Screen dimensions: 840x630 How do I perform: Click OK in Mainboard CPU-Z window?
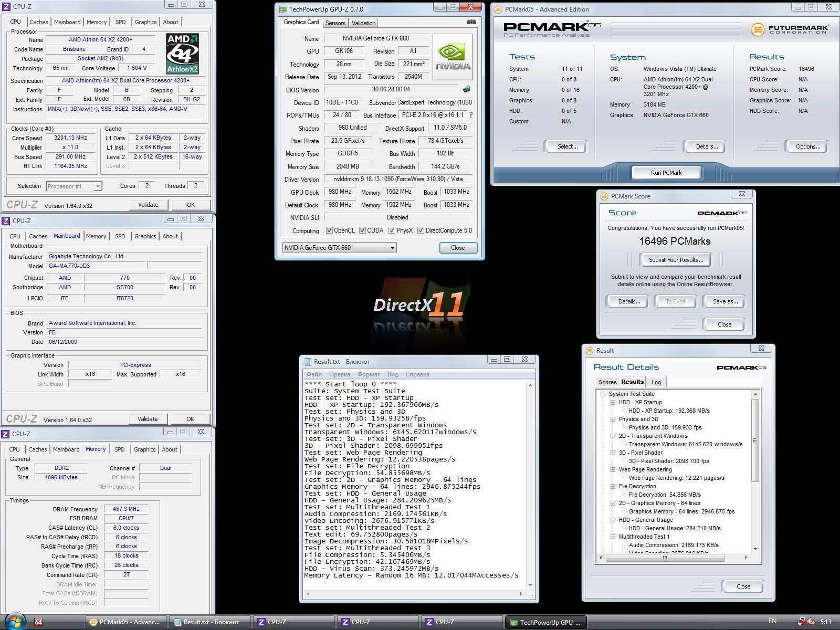tap(190, 419)
